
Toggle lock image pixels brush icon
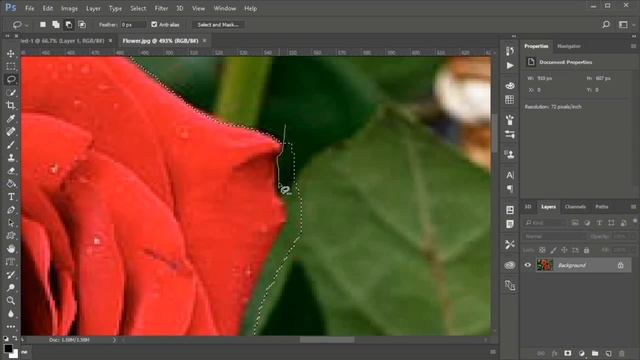pyautogui.click(x=553, y=250)
